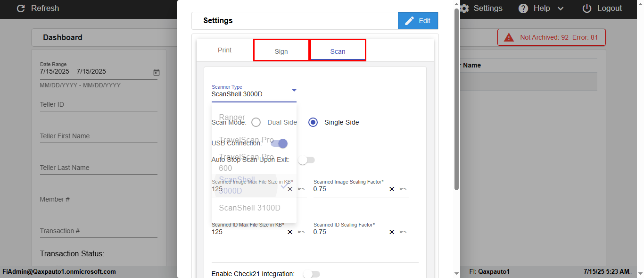
Task: Click Teller Last Name field
Action: coord(99,168)
